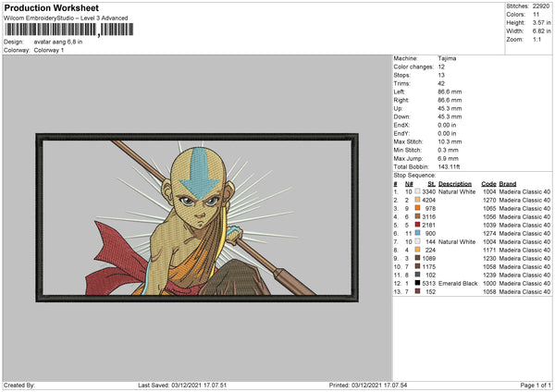555x392 pixels.
Task: Click the N# column header
Action: tap(409, 184)
